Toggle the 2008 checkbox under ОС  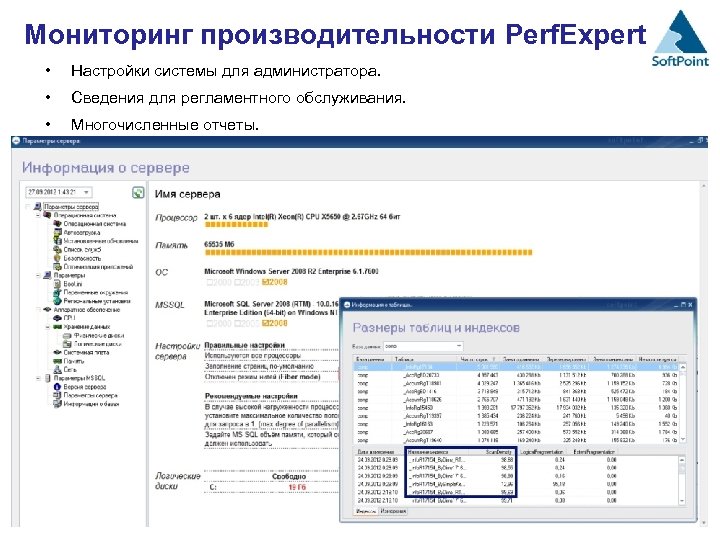[x=265, y=282]
